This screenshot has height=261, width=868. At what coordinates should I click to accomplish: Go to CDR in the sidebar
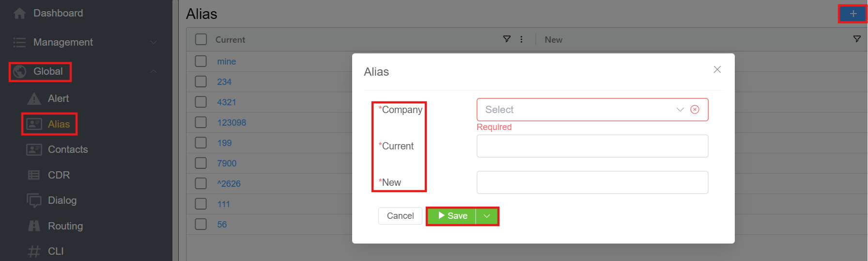pyautogui.click(x=59, y=175)
